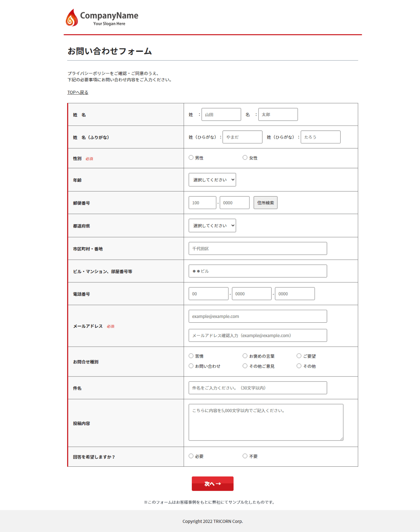
Task: Click the middle phone number field
Action: (252, 293)
